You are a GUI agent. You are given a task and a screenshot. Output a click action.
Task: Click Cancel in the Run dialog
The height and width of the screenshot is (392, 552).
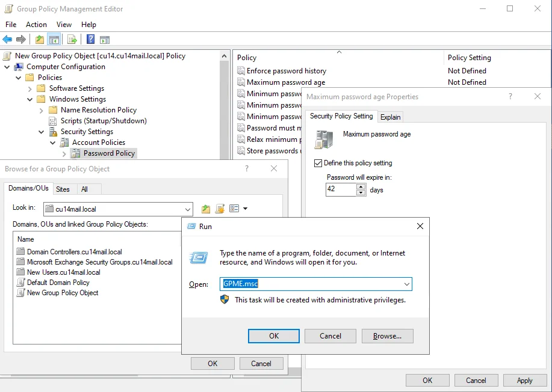330,336
